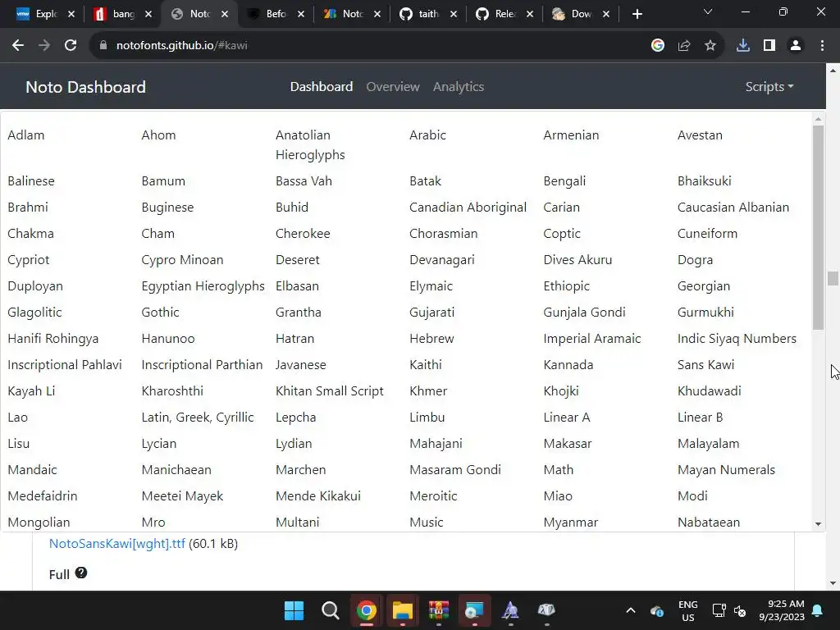
Task: Close the 'bang' browser tab
Action: click(x=148, y=15)
